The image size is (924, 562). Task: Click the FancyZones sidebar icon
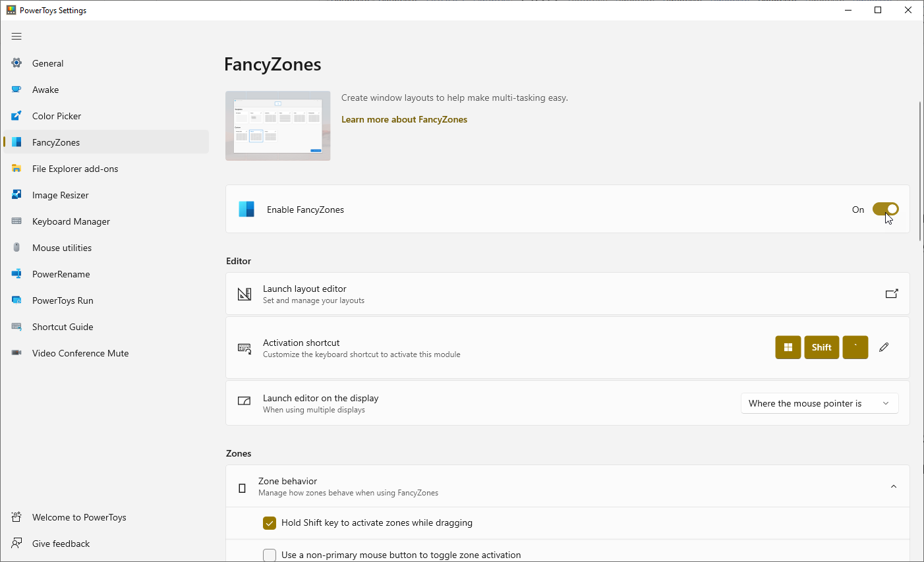[16, 142]
